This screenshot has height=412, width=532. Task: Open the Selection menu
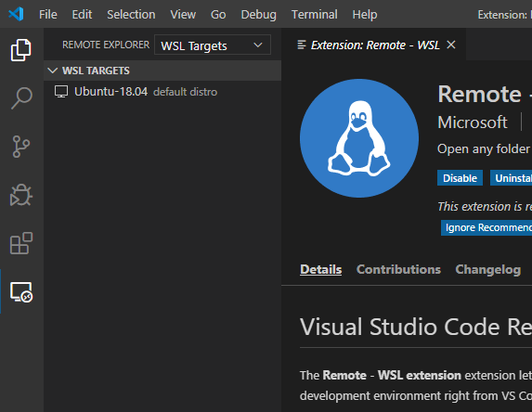pos(131,15)
